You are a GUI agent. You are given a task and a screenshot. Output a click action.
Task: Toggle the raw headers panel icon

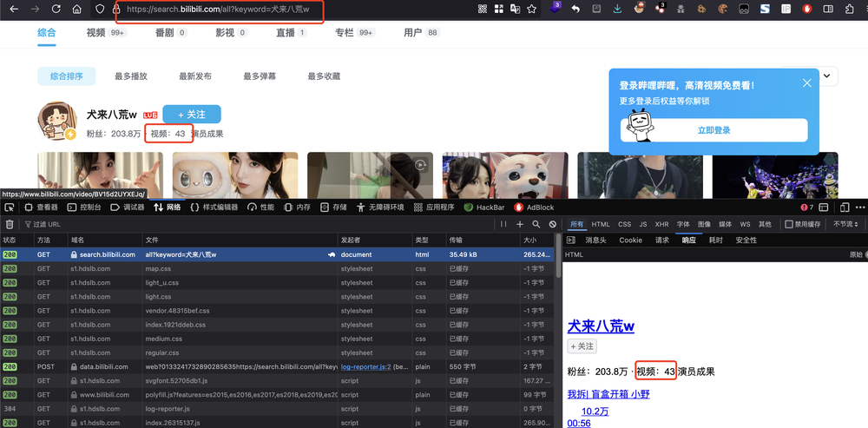pos(572,240)
